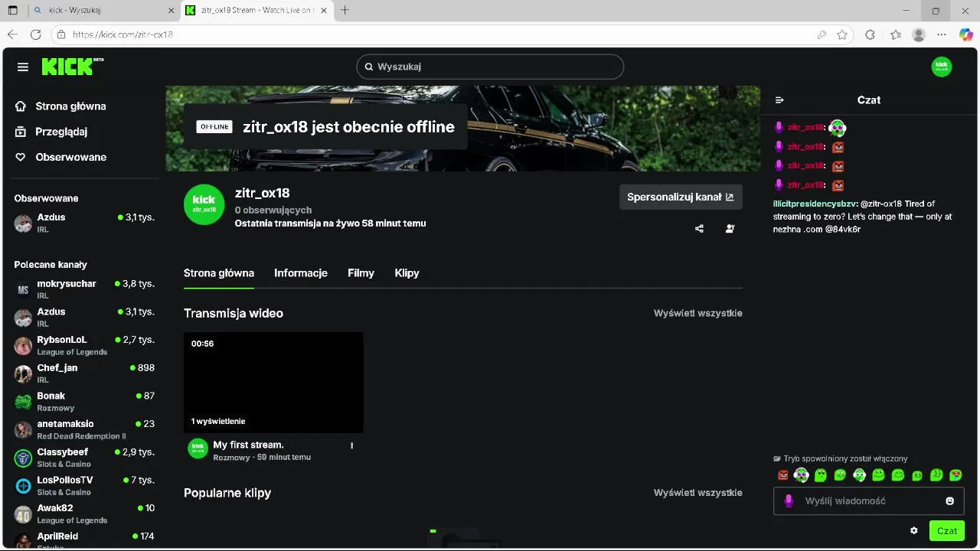Click the password key icon in the address bar
Screen dimensions: 980x551
(x=822, y=34)
